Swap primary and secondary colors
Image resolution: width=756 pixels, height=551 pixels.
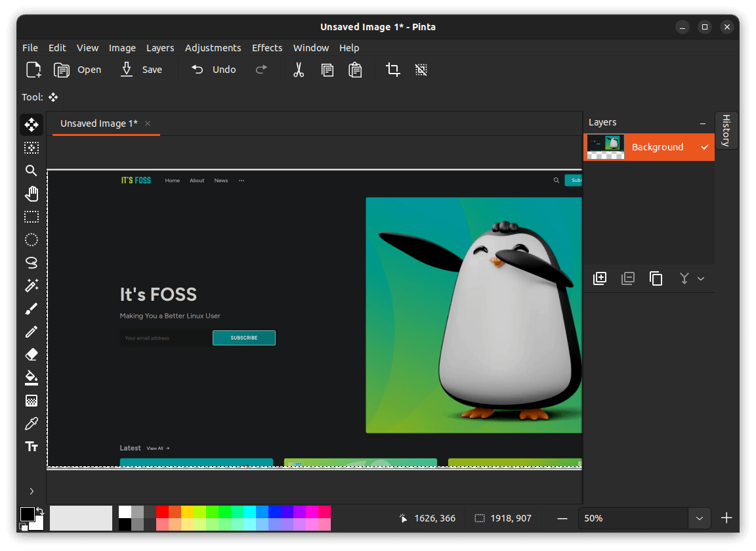[x=39, y=510]
